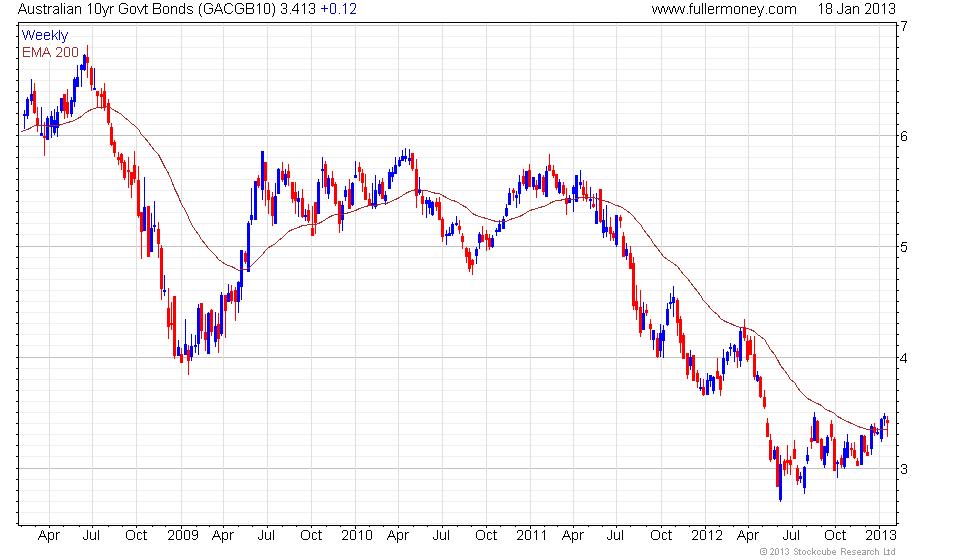The height and width of the screenshot is (560, 980).
Task: Click the last price value 3.413
Action: 298,9
